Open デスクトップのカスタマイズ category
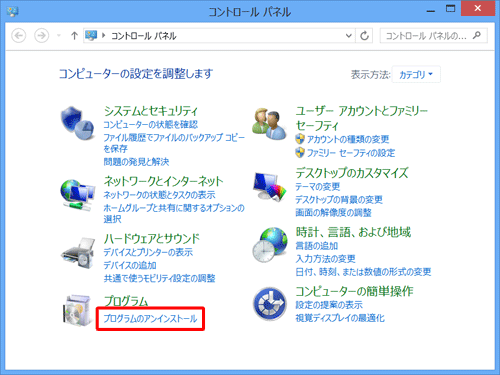Viewport: 500px width, 375px height. [352, 173]
